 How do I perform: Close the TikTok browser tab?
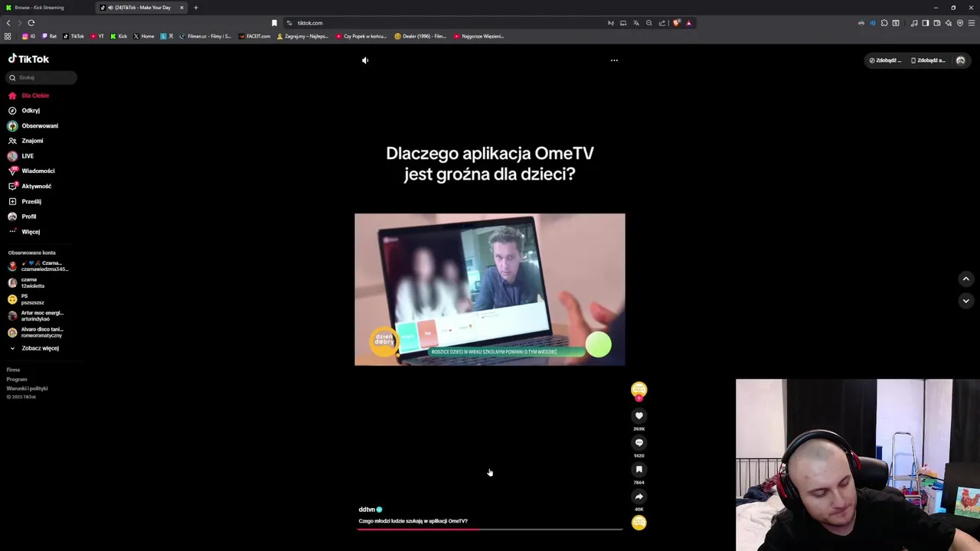coord(181,8)
